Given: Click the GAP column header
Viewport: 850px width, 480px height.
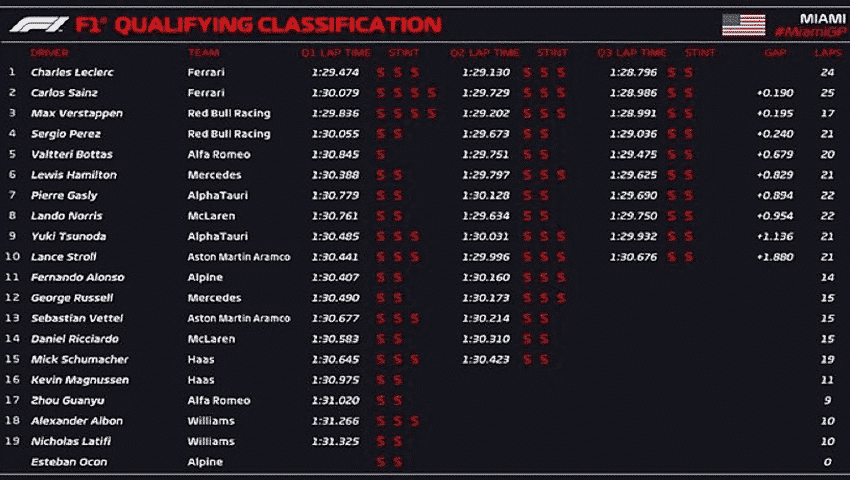Looking at the screenshot, I should (x=775, y=53).
